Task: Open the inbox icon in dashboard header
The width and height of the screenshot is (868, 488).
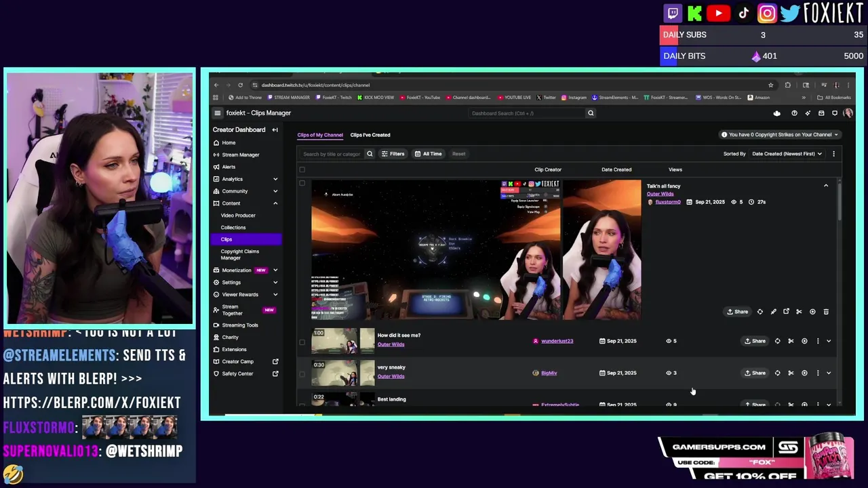Action: [821, 113]
